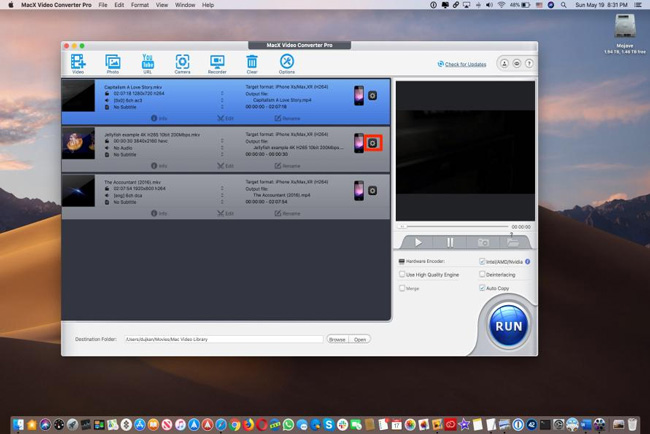Click the iPhone profile icon in The Accountant row
The image size is (650, 434).
click(x=359, y=191)
